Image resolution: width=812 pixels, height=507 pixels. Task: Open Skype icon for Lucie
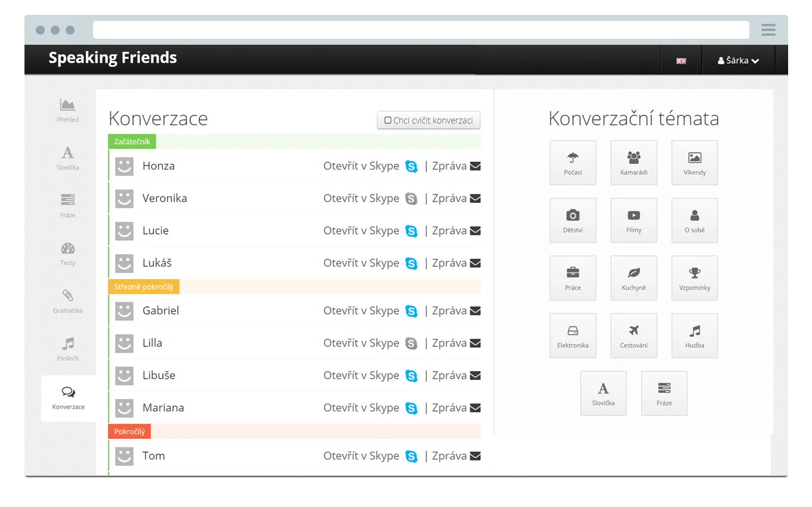411,231
